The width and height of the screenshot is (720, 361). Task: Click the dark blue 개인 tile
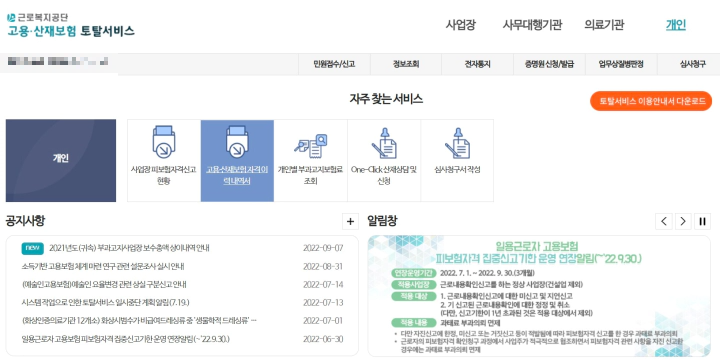tap(61, 160)
